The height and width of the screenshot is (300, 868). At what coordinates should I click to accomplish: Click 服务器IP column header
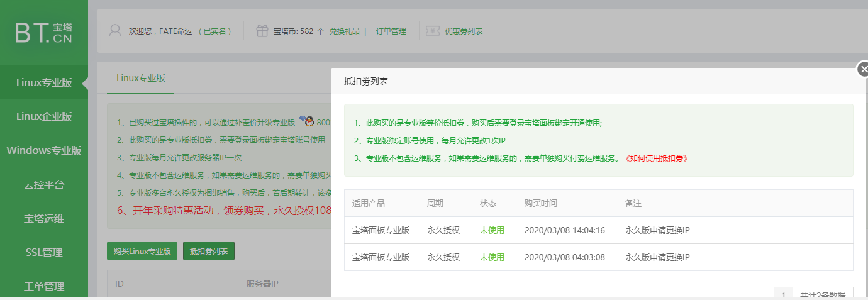(262, 284)
